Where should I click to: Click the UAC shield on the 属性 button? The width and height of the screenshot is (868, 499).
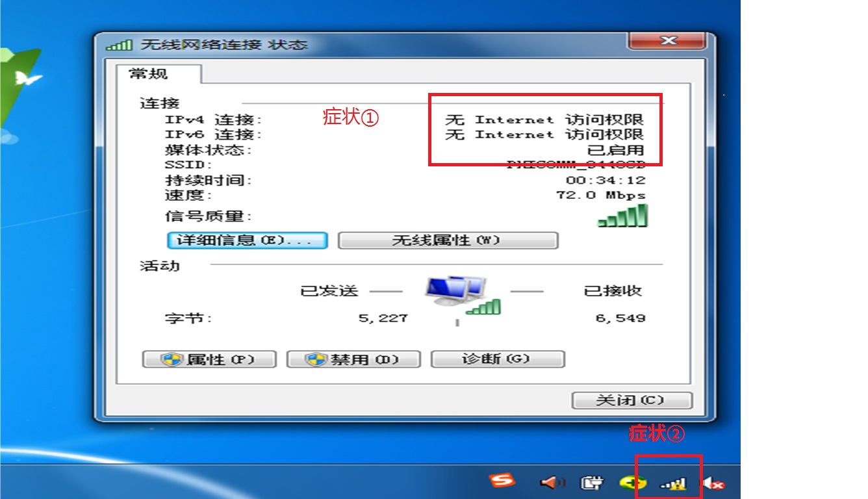click(172, 359)
